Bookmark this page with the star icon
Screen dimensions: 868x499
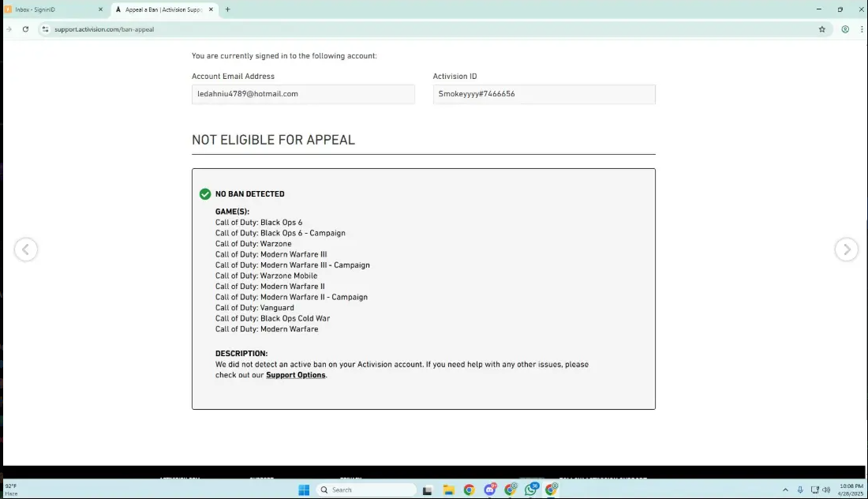(x=822, y=29)
